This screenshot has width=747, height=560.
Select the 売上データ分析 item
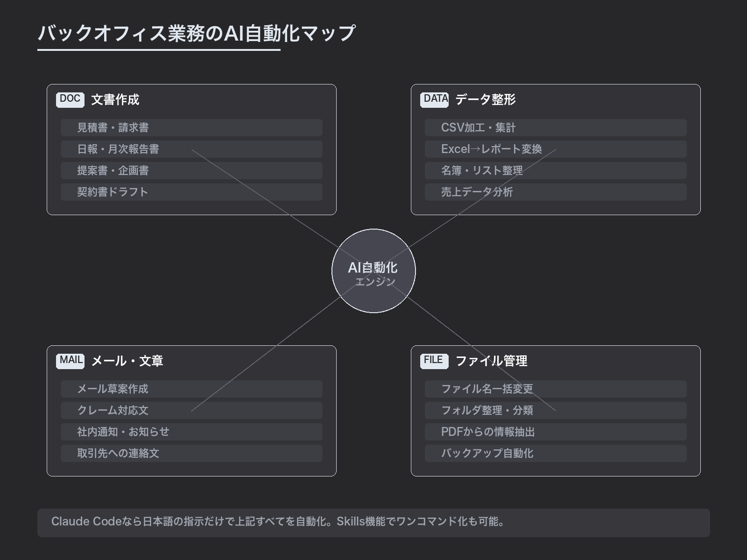[x=556, y=192]
